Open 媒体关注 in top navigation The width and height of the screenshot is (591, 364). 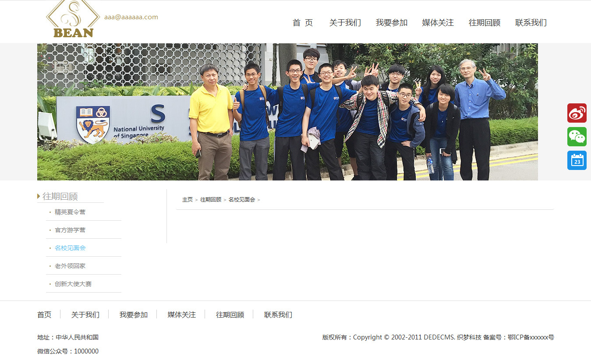[x=438, y=23]
